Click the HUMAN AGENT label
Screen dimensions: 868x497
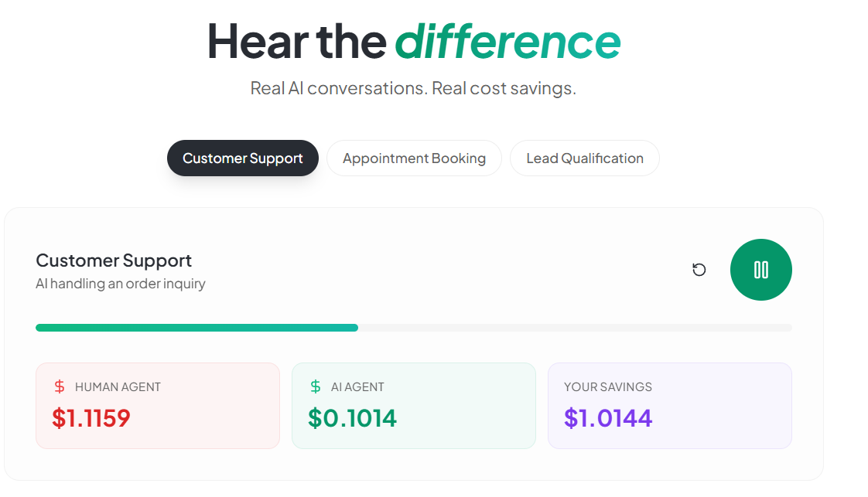tap(118, 387)
